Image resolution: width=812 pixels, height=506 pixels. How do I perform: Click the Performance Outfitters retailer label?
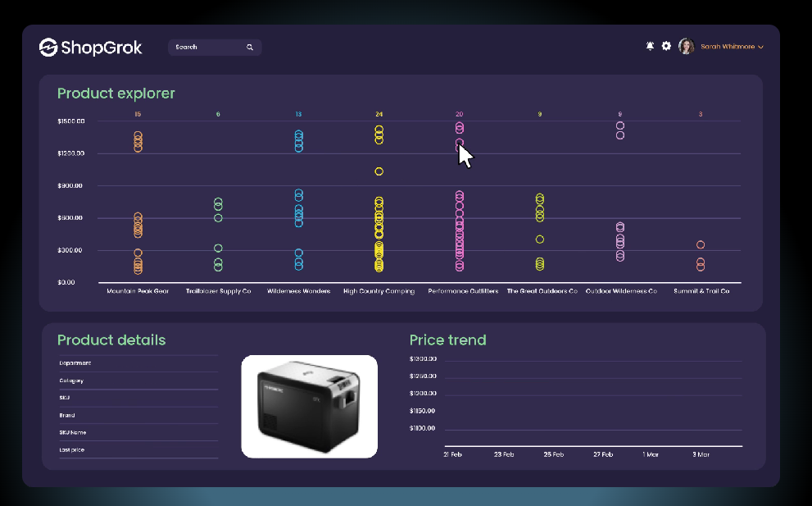coord(463,291)
